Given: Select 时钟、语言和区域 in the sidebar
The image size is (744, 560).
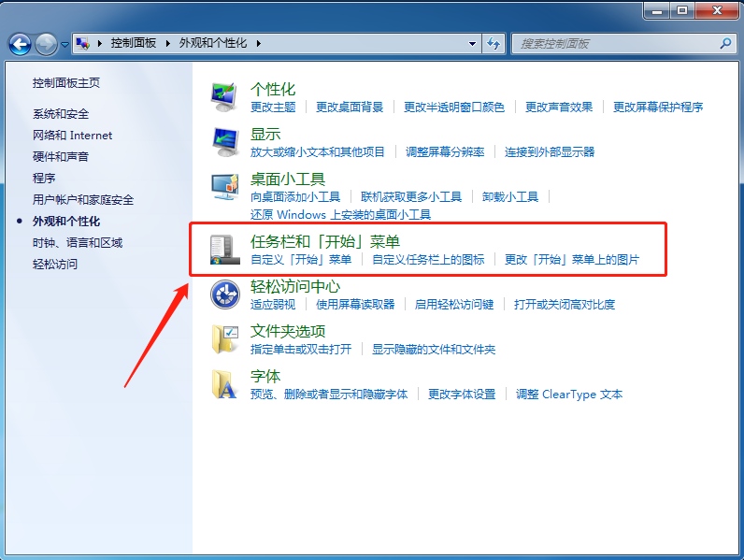Looking at the screenshot, I should click(78, 242).
